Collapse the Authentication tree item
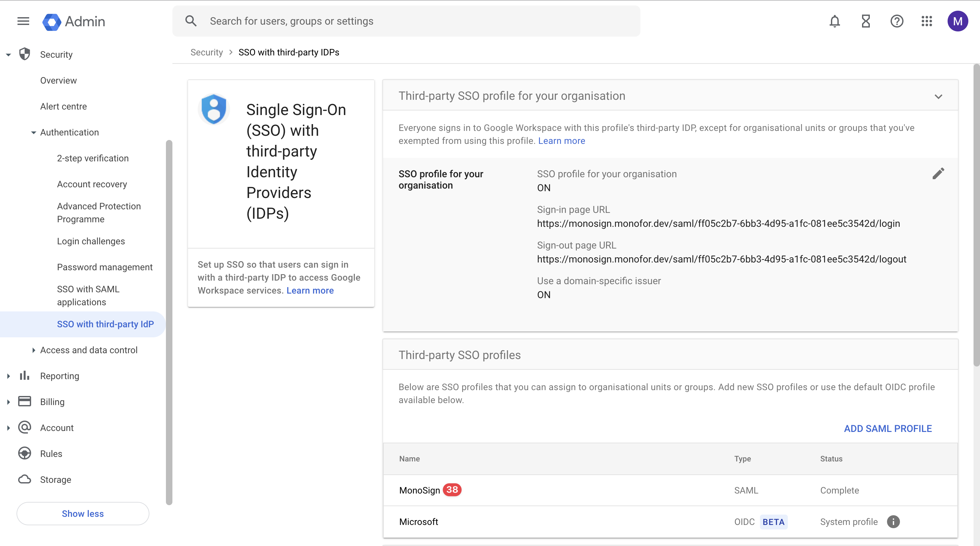The width and height of the screenshot is (980, 546). [x=33, y=133]
